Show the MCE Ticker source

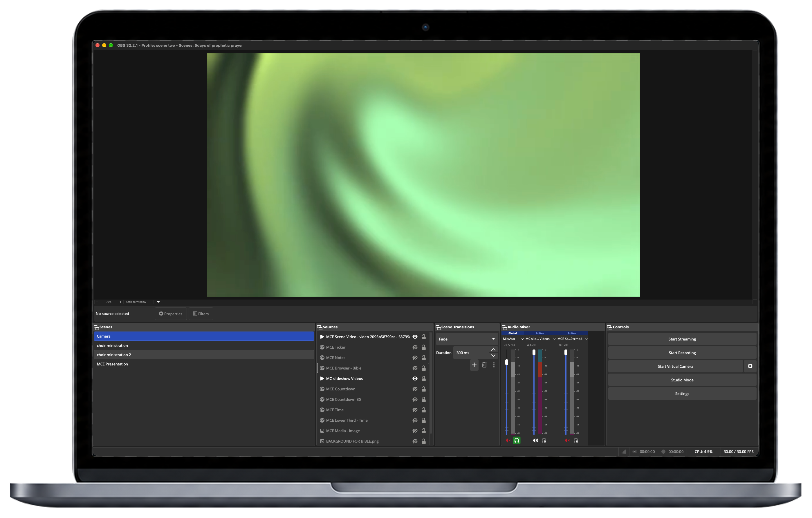[x=415, y=347]
